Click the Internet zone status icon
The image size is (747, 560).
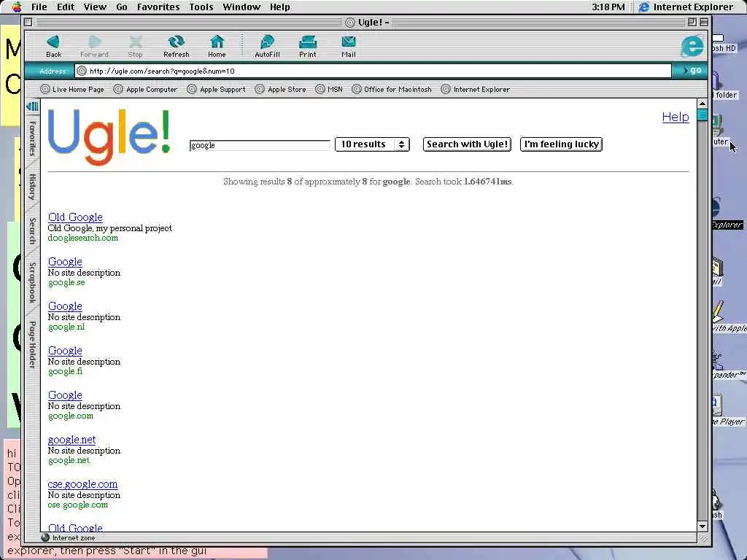pyautogui.click(x=45, y=537)
